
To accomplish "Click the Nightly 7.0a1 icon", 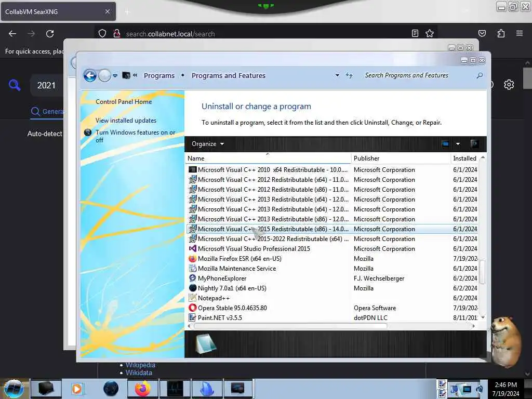I will pos(192,288).
